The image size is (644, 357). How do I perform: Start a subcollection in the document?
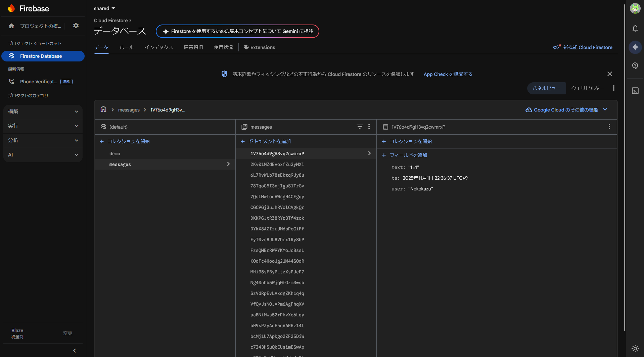click(407, 141)
